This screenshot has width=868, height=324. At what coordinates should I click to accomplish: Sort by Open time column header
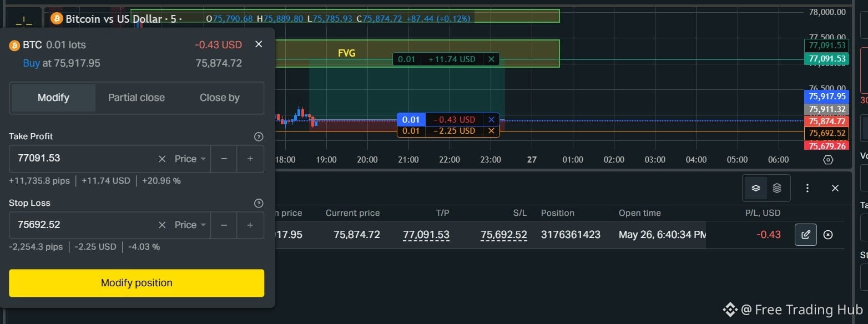[640, 213]
